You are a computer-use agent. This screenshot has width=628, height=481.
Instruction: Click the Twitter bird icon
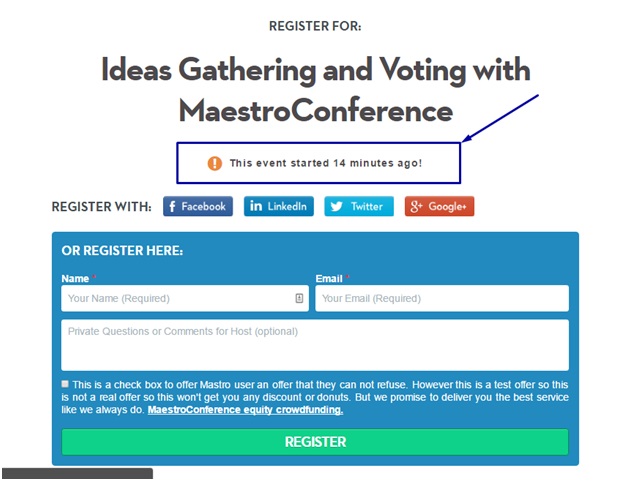tap(336, 206)
